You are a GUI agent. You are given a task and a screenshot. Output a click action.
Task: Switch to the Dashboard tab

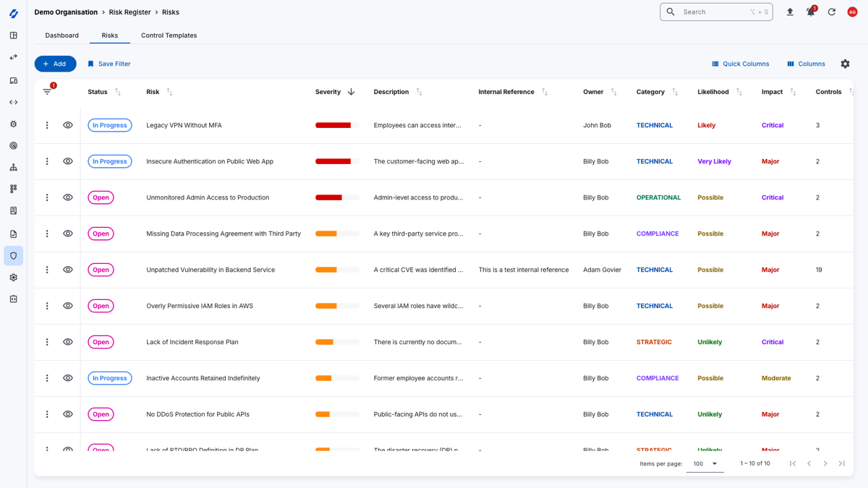[x=61, y=35]
